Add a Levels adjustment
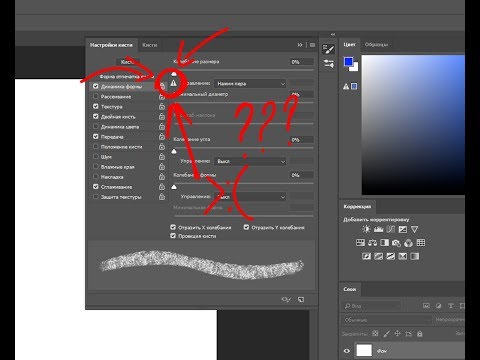The width and height of the screenshot is (480, 360). click(x=378, y=229)
